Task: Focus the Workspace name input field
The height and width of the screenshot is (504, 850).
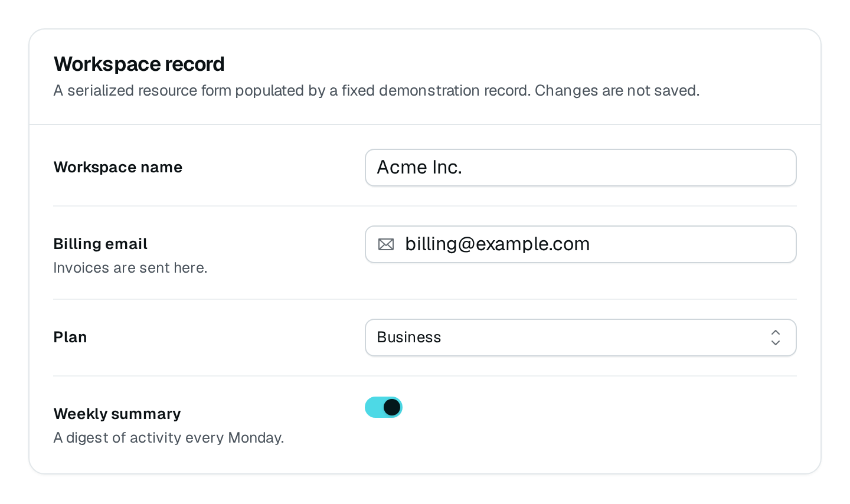Action: pyautogui.click(x=581, y=168)
